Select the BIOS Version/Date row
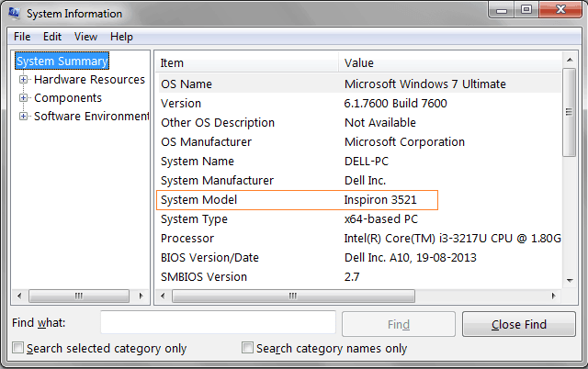This screenshot has height=369, width=588. [359, 258]
